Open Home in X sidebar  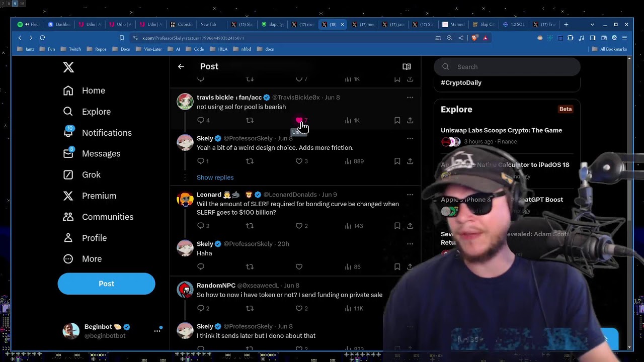point(84,90)
